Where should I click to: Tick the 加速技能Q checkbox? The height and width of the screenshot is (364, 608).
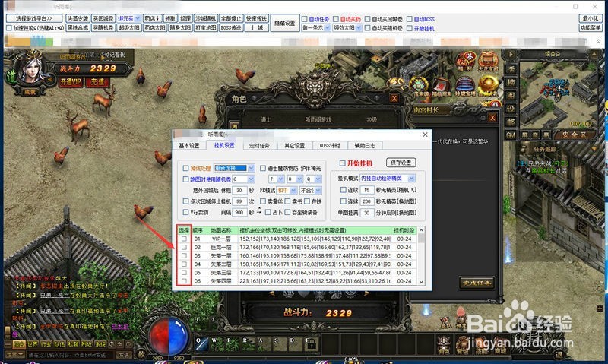coord(9,28)
